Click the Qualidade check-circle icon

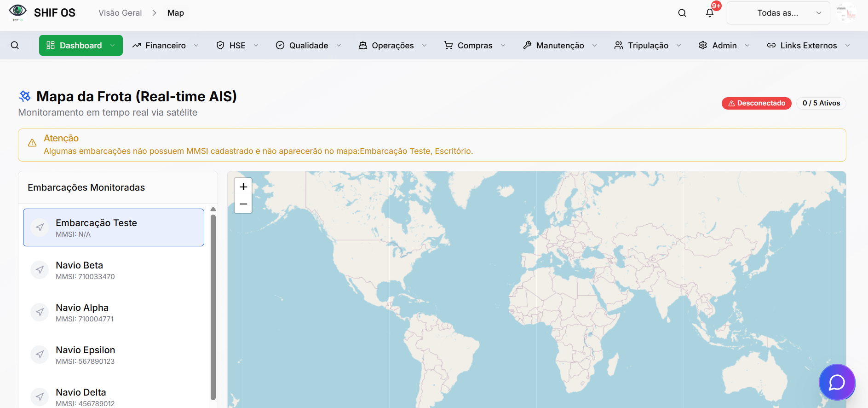coord(280,45)
